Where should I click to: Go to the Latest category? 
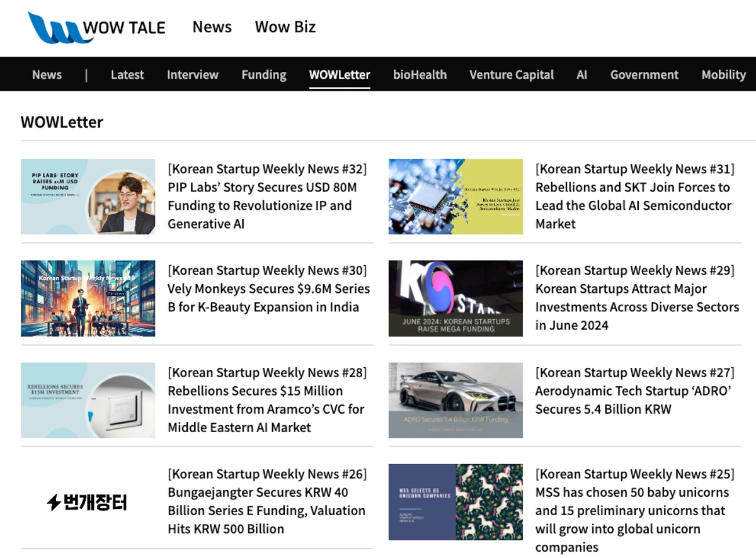point(127,74)
